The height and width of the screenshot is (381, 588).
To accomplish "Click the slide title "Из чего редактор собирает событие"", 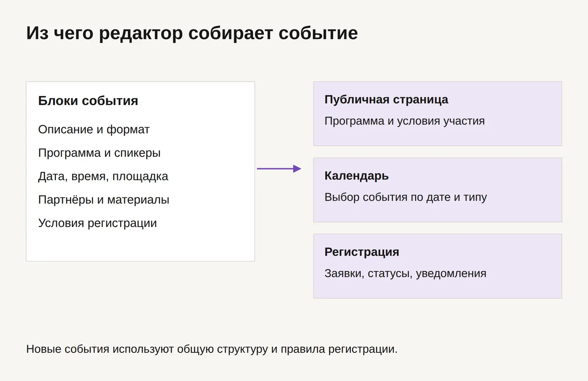I will [192, 33].
